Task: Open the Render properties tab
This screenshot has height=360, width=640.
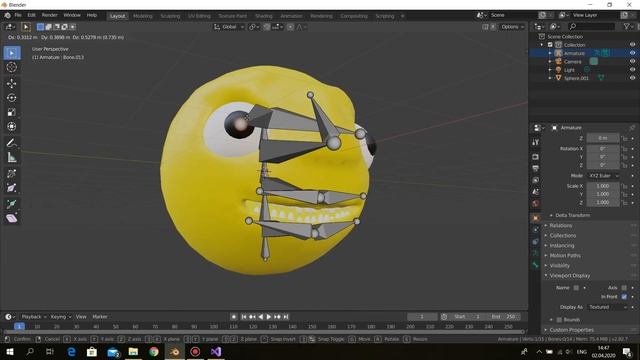Action: pyautogui.click(x=536, y=157)
